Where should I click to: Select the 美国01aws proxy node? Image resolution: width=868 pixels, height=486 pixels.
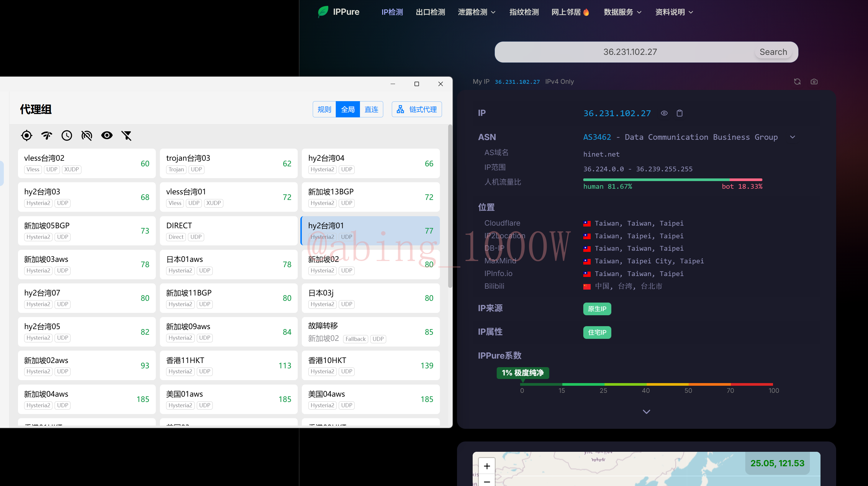click(x=228, y=399)
